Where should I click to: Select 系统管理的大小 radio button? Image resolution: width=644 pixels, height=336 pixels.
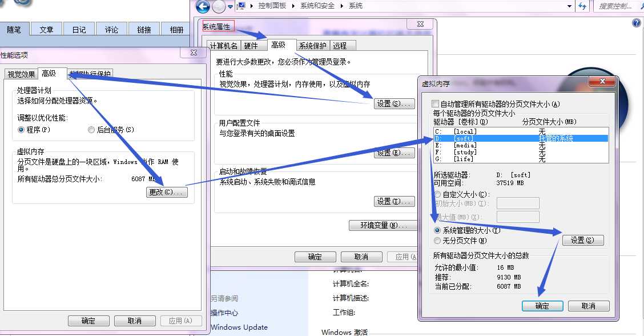[437, 230]
